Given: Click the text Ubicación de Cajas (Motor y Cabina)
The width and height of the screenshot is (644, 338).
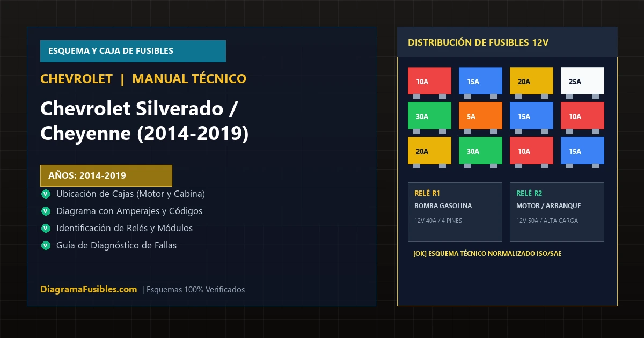Looking at the screenshot, I should click(130, 194).
